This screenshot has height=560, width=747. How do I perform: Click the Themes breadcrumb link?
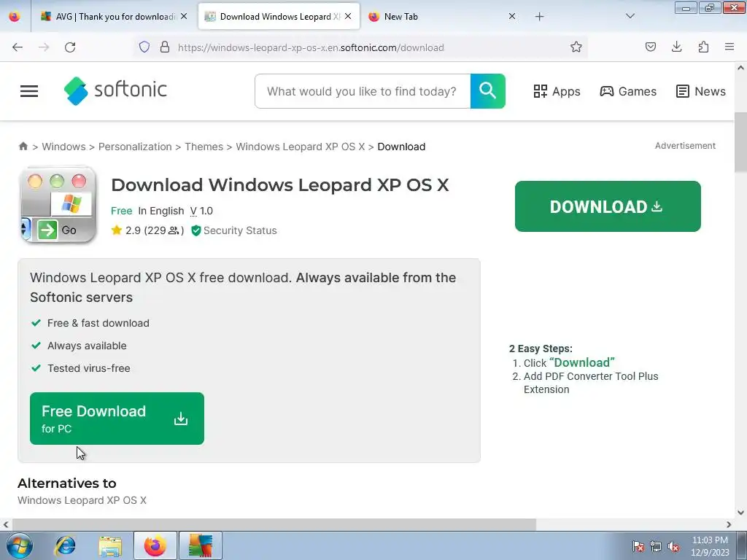point(204,147)
